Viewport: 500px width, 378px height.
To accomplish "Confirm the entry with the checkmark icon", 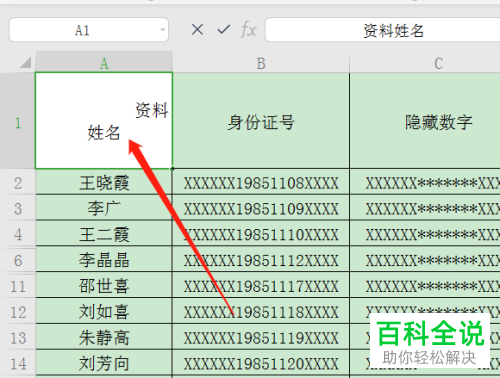I will [x=223, y=30].
